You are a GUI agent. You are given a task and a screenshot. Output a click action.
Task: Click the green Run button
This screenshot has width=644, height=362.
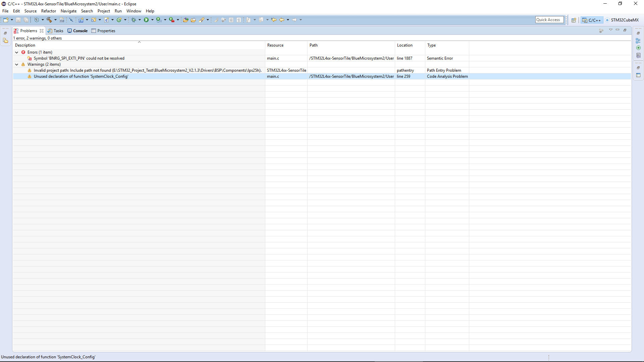coord(146,20)
